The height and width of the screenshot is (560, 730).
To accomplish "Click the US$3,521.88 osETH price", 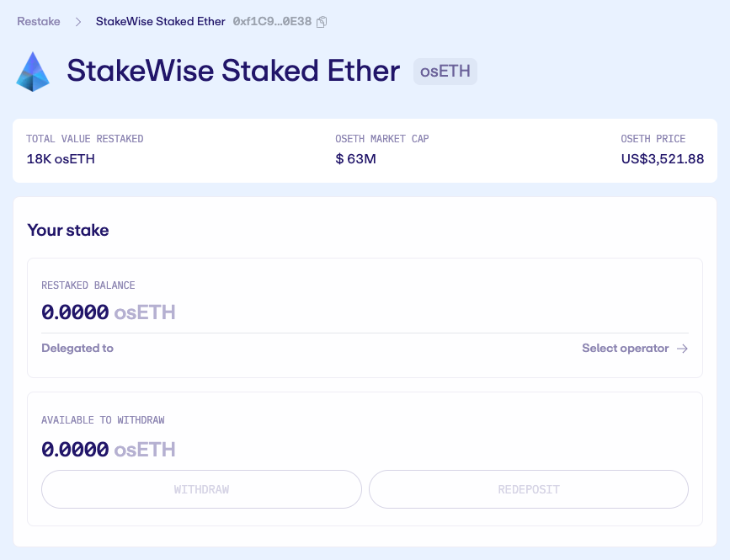I will (663, 158).
